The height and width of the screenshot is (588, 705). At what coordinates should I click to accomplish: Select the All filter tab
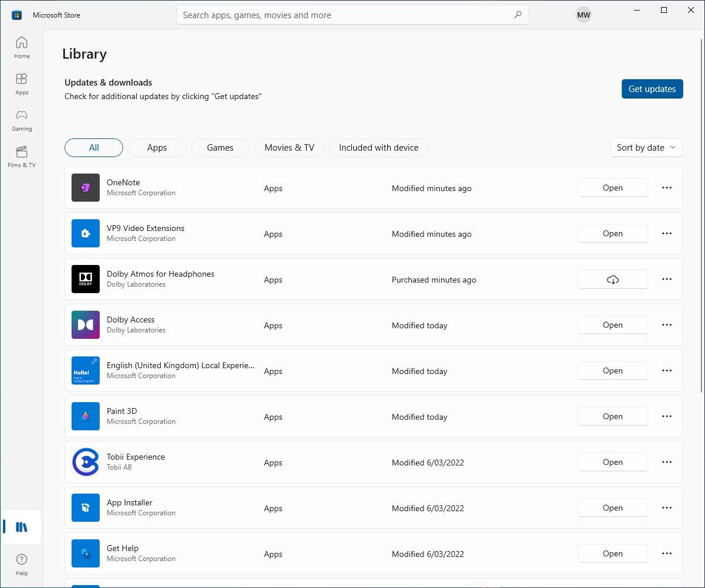94,148
